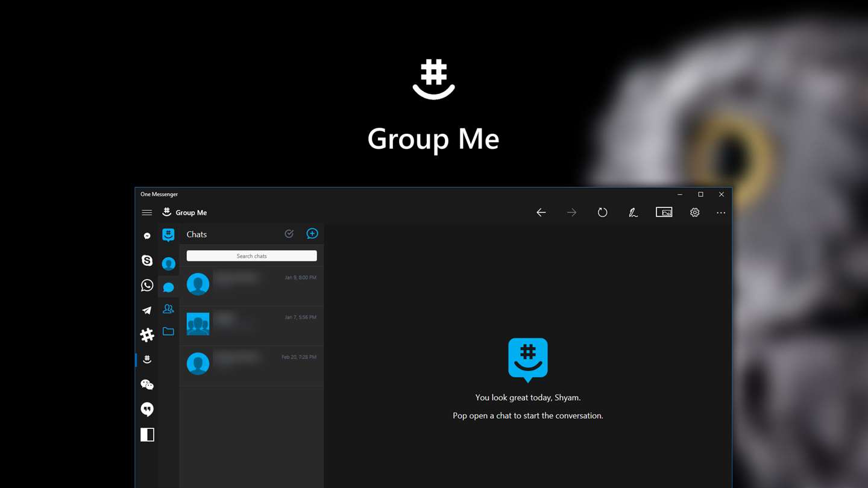This screenshot has width=868, height=488.
Task: Open the Contacts tab in GroupMe
Action: click(168, 309)
